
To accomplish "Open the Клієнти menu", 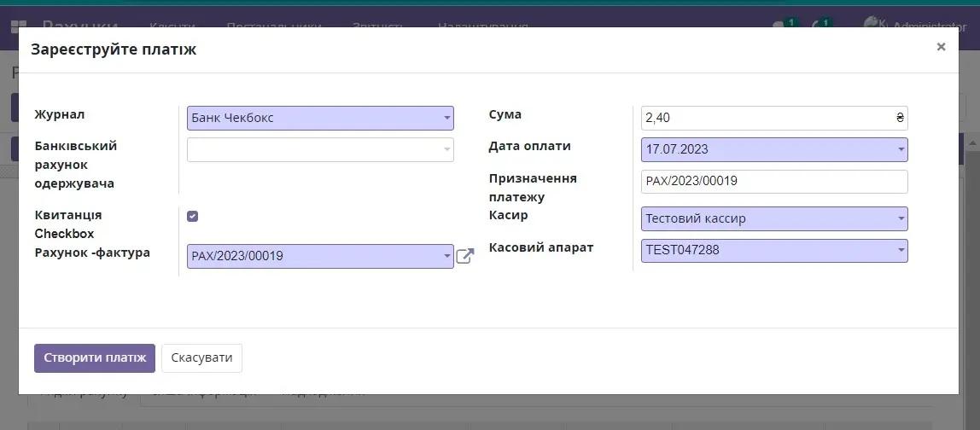I will (172, 26).
